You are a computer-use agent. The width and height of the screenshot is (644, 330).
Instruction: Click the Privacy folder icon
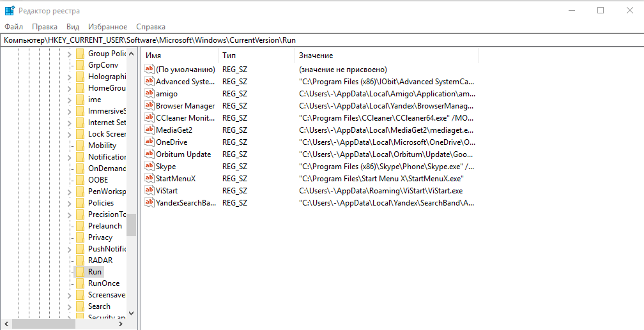(80, 237)
